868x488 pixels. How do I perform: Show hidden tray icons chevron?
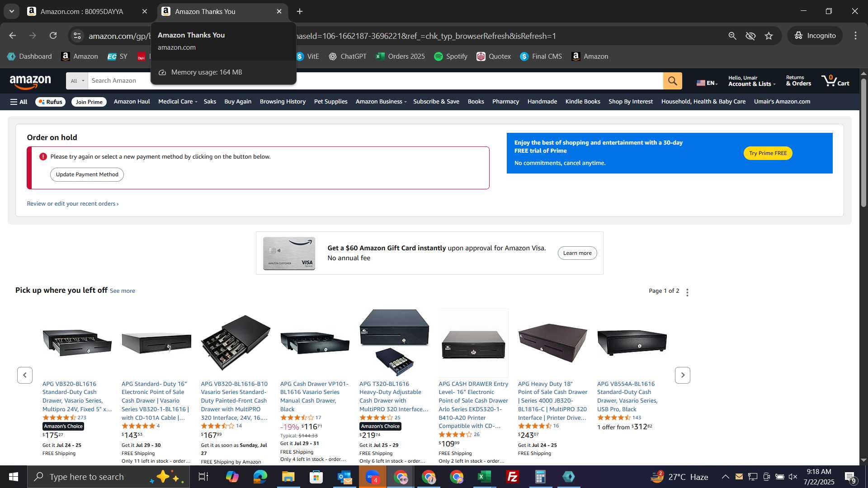point(725,477)
